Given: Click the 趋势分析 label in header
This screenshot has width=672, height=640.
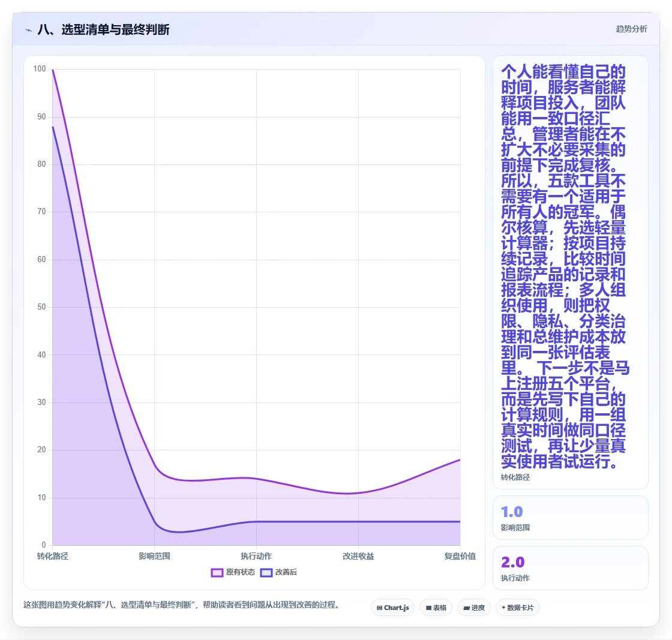Looking at the screenshot, I should click(x=631, y=29).
